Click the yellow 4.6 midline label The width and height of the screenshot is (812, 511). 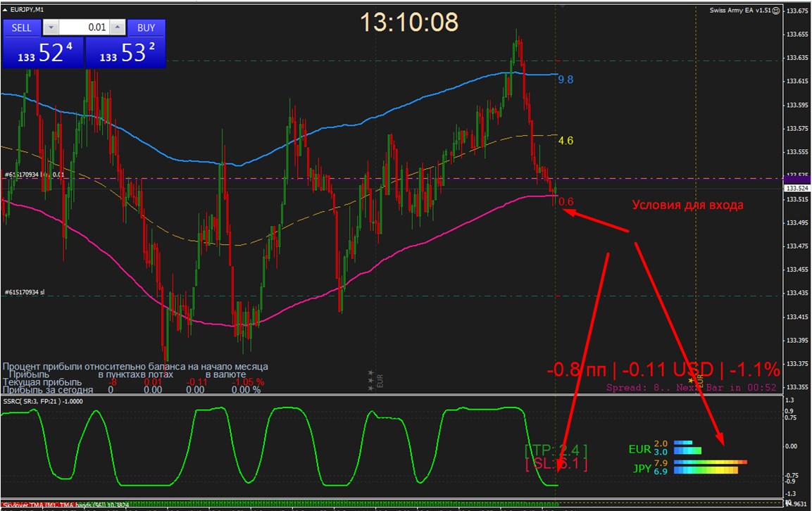[566, 140]
